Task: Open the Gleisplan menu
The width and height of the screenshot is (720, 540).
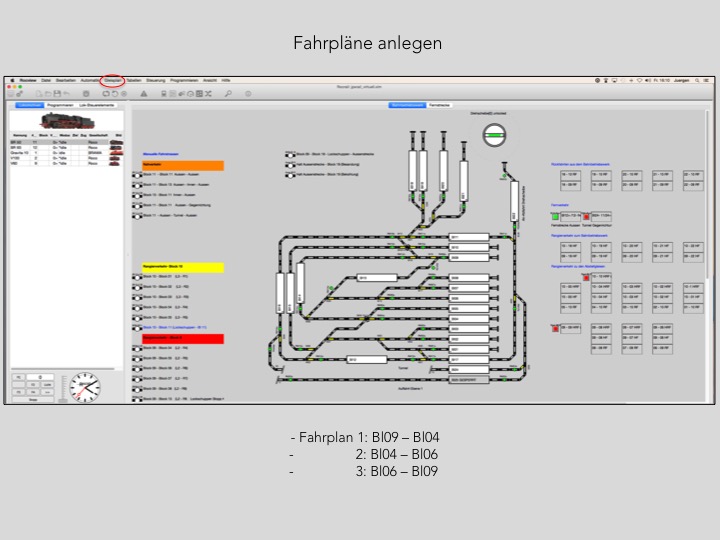Action: pyautogui.click(x=113, y=79)
